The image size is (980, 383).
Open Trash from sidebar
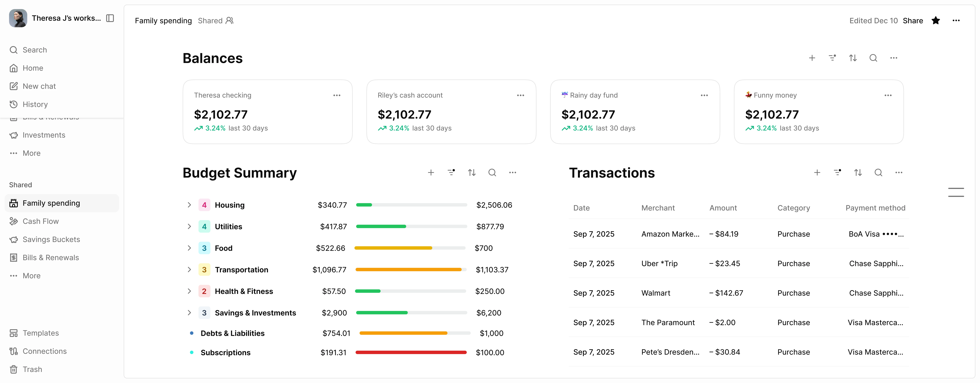pyautogui.click(x=32, y=369)
